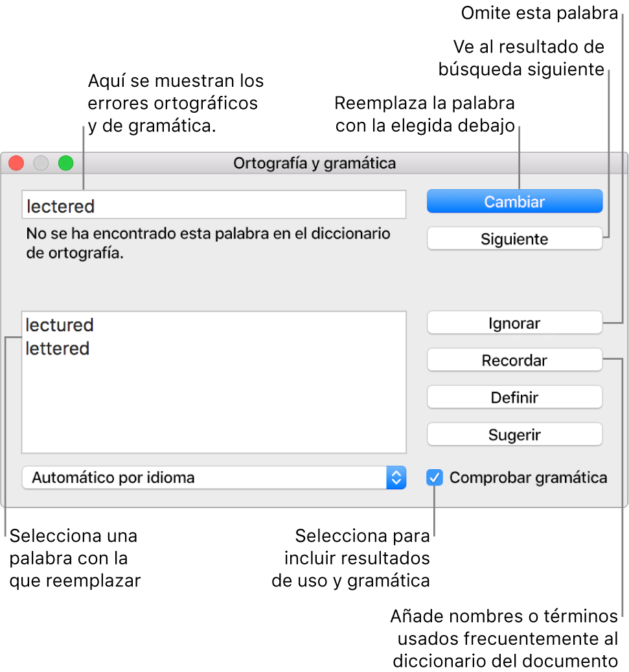This screenshot has height=672, width=629.
Task: Click empty space in the suggestions list
Action: (x=214, y=408)
